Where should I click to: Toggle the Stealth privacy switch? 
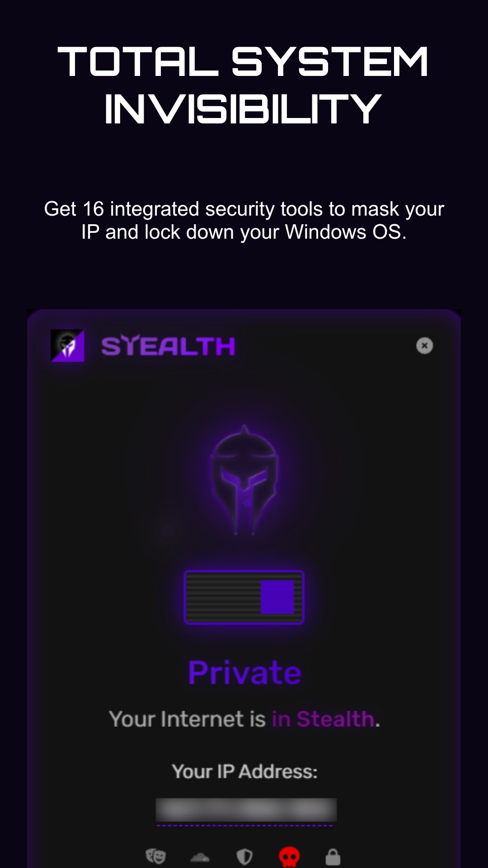(244, 597)
